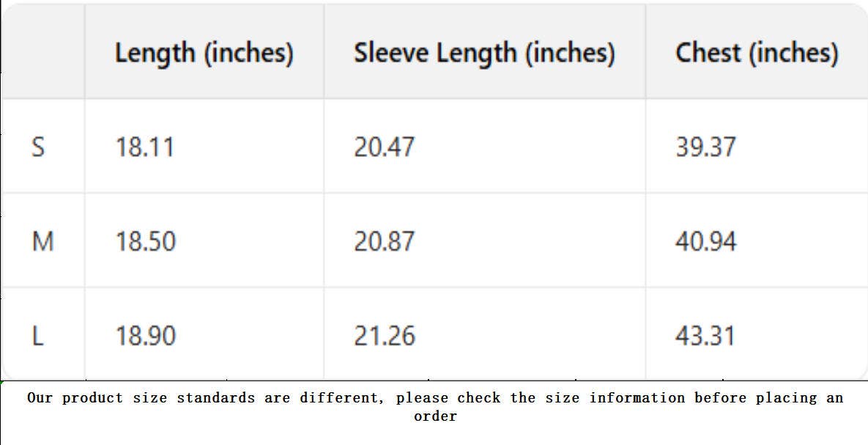Click the 43.31 chest cell
This screenshot has height=445, width=868.
705,336
